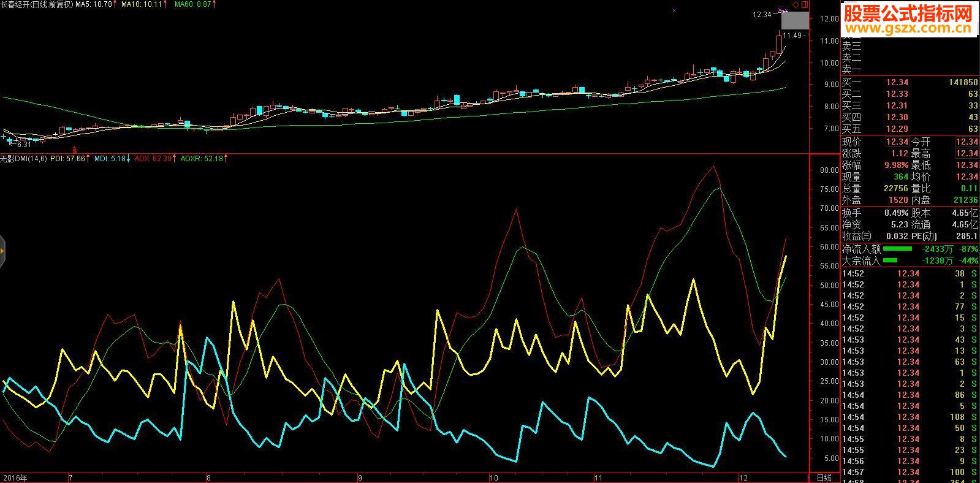
Task: Click the MDI: 5.18 value
Action: pyautogui.click(x=110, y=159)
